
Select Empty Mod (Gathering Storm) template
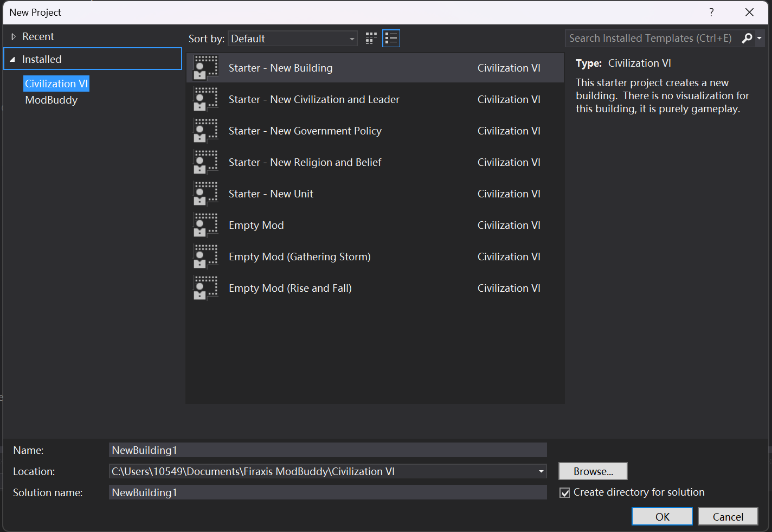(299, 257)
